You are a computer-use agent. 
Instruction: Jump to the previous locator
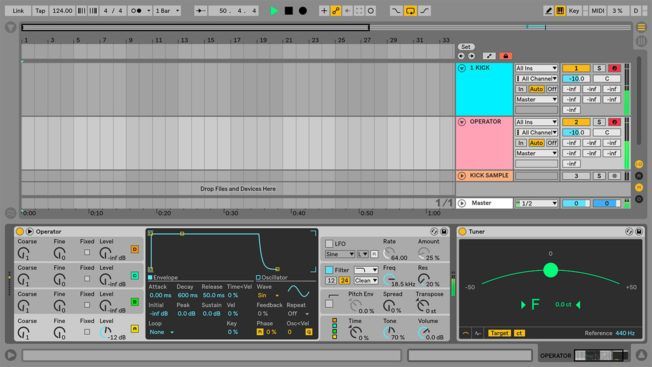pyautogui.click(x=461, y=56)
